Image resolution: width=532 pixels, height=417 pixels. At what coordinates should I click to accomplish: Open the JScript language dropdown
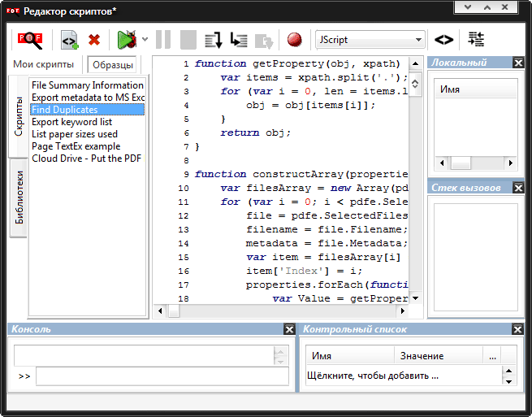(370, 40)
